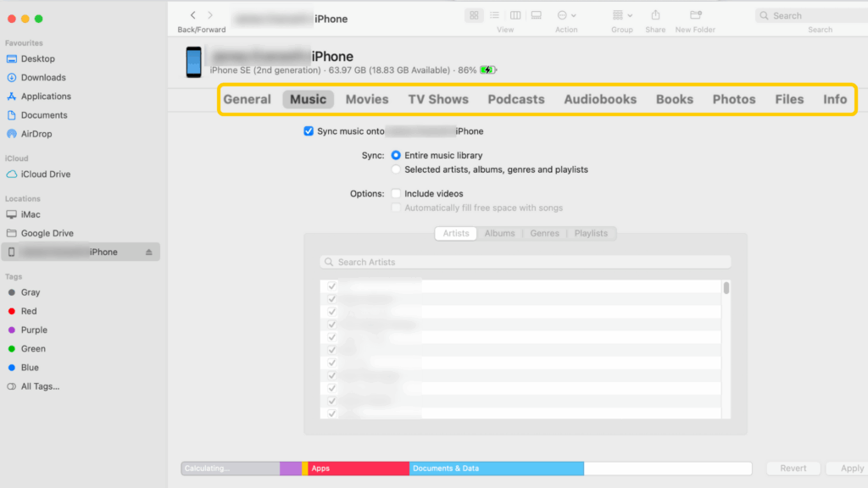Open the Share menu

[655, 14]
